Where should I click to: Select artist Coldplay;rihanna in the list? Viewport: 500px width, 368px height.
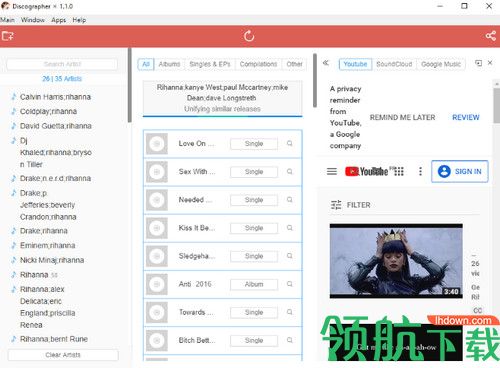tap(48, 111)
